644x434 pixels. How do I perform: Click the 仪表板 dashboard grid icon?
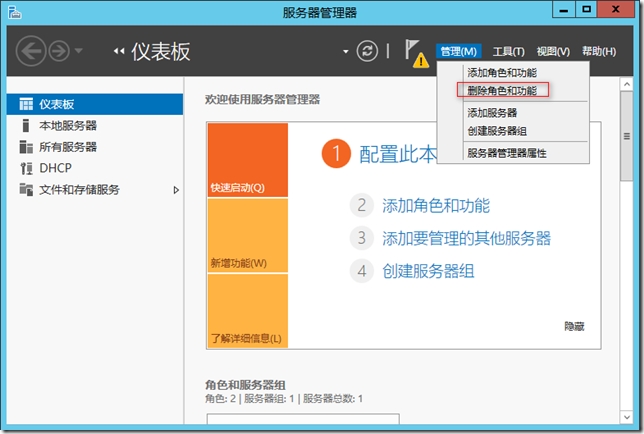point(26,104)
